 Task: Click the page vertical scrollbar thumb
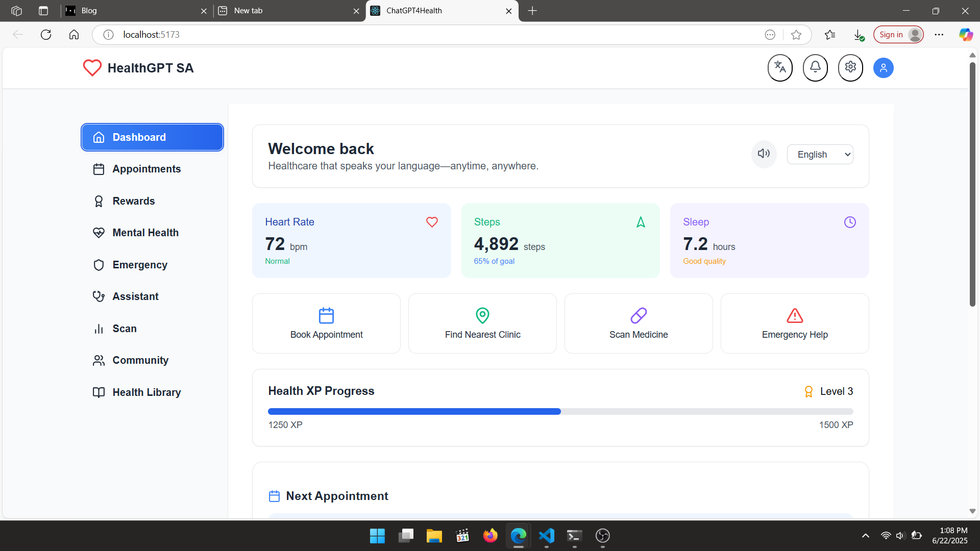pos(972,184)
